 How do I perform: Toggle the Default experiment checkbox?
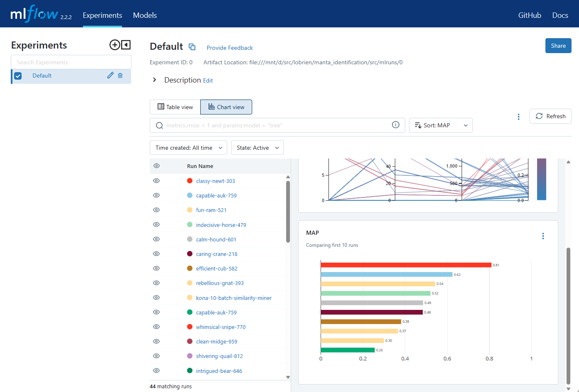click(x=18, y=76)
